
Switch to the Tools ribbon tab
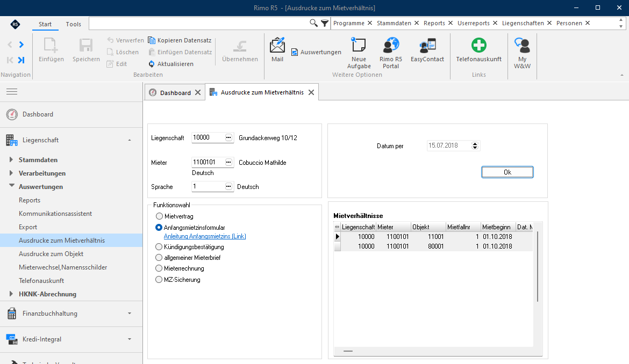click(74, 24)
